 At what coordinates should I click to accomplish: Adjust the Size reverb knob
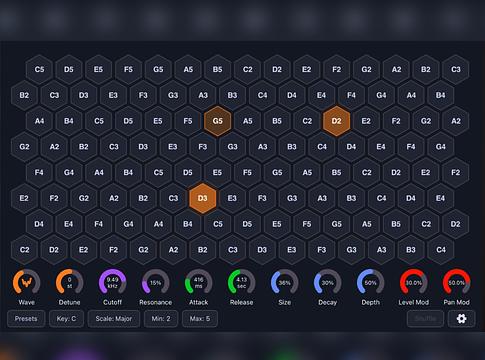(284, 283)
